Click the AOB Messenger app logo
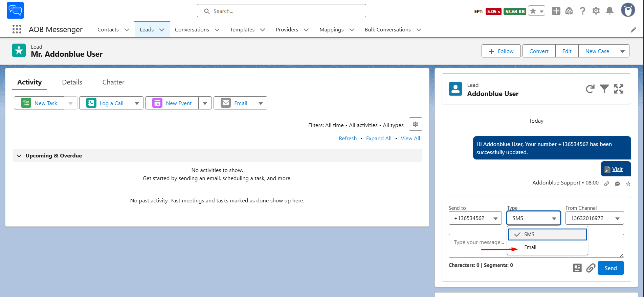 tap(15, 10)
